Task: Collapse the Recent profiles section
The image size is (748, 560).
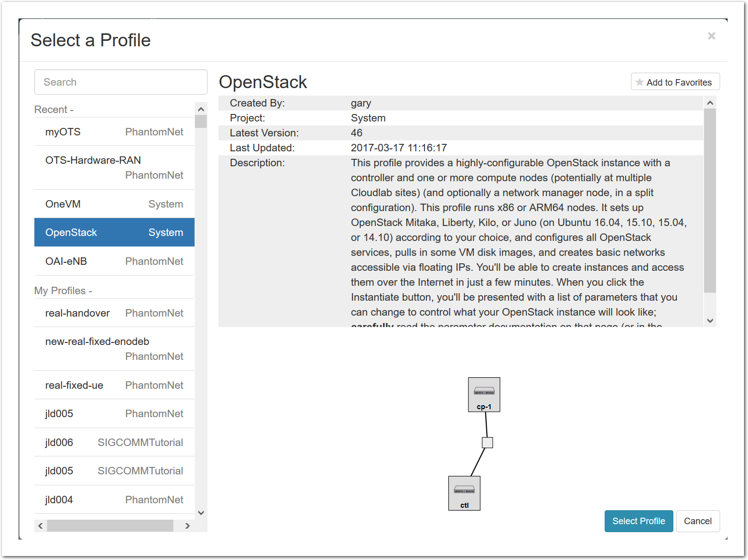Action: 54,110
